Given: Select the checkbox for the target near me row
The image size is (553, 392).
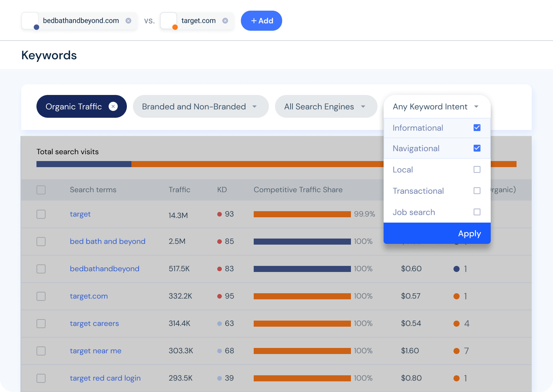Looking at the screenshot, I should click(41, 351).
